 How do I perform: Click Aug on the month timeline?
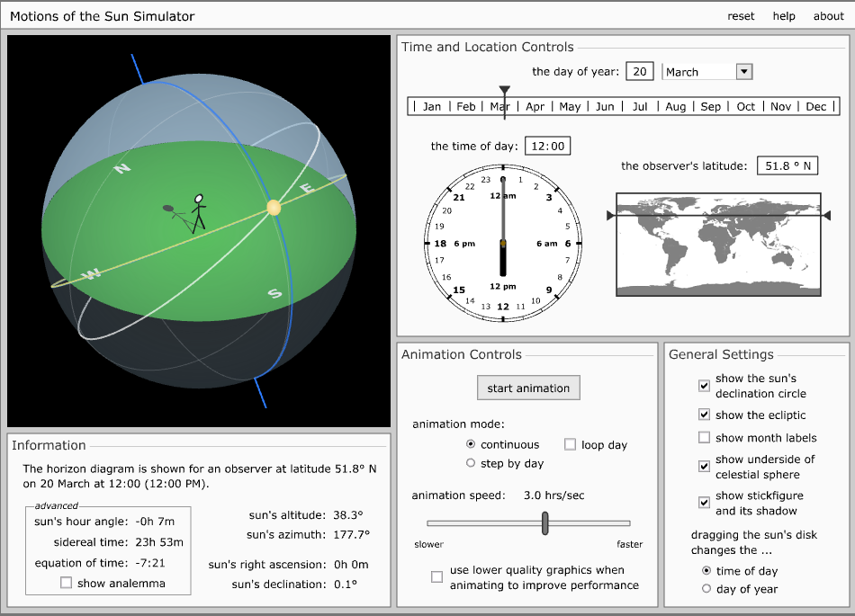[675, 107]
